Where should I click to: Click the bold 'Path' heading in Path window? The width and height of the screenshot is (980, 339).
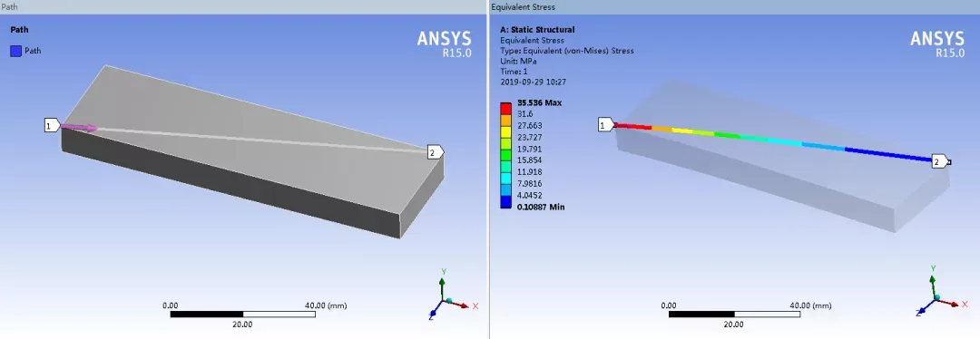pyautogui.click(x=19, y=29)
